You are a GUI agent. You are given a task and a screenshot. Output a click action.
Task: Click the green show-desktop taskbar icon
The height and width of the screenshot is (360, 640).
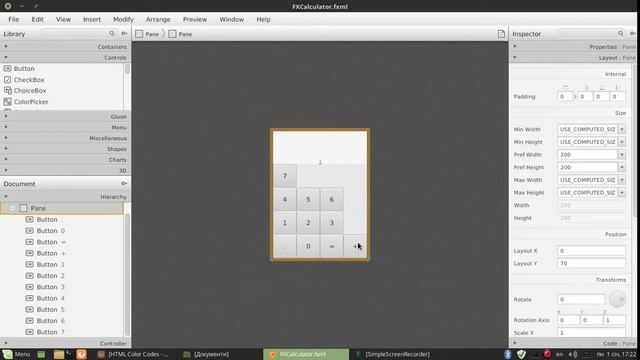point(41,354)
